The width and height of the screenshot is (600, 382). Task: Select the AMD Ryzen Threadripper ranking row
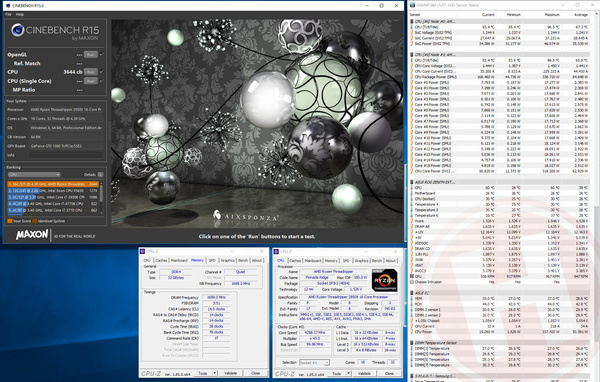click(x=53, y=184)
